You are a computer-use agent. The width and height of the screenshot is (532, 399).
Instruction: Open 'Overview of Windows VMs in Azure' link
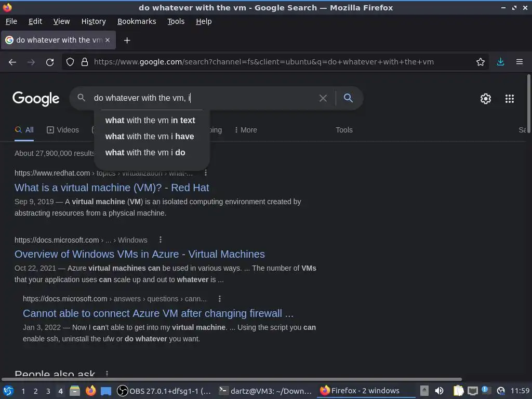pyautogui.click(x=139, y=254)
